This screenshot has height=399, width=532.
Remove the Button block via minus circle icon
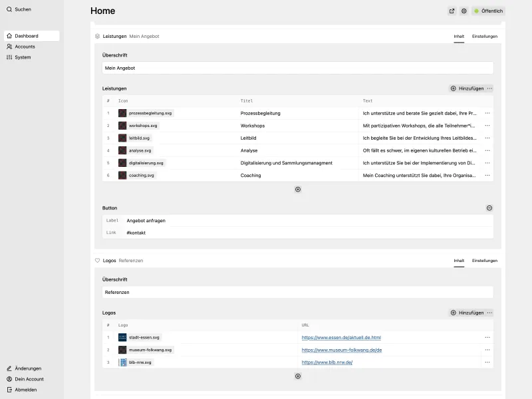point(489,207)
